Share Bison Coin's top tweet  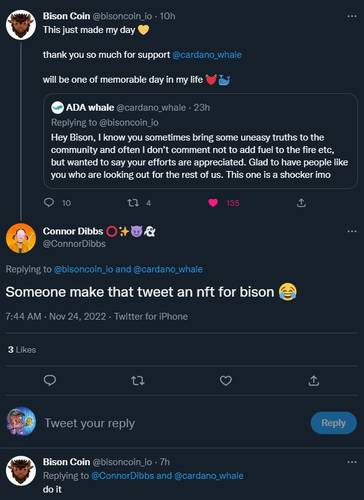[301, 202]
